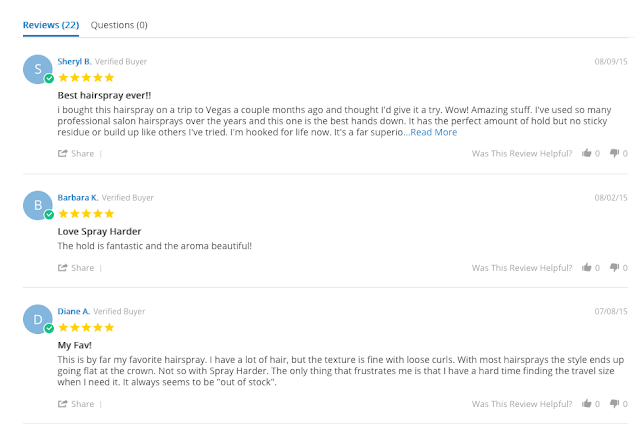Click Diane A.'s avatar icon
Image resolution: width=640 pixels, height=432 pixels.
[x=38, y=319]
